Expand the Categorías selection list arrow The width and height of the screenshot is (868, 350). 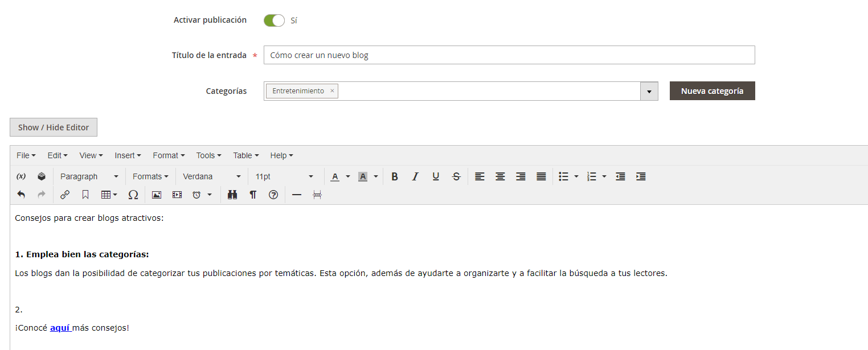coord(649,90)
